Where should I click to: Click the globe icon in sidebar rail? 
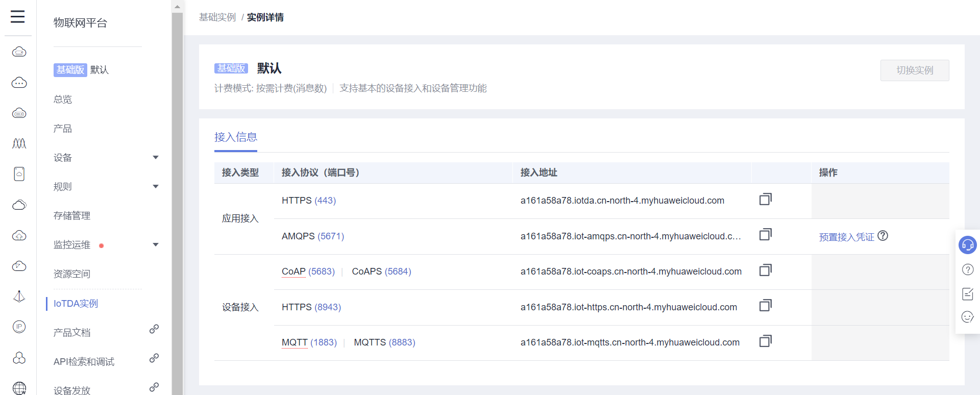click(19, 388)
